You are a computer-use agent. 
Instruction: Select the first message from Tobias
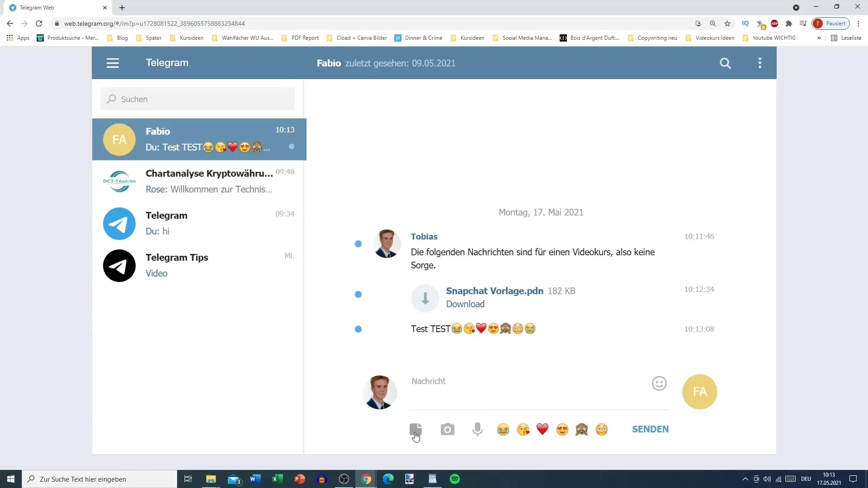533,258
